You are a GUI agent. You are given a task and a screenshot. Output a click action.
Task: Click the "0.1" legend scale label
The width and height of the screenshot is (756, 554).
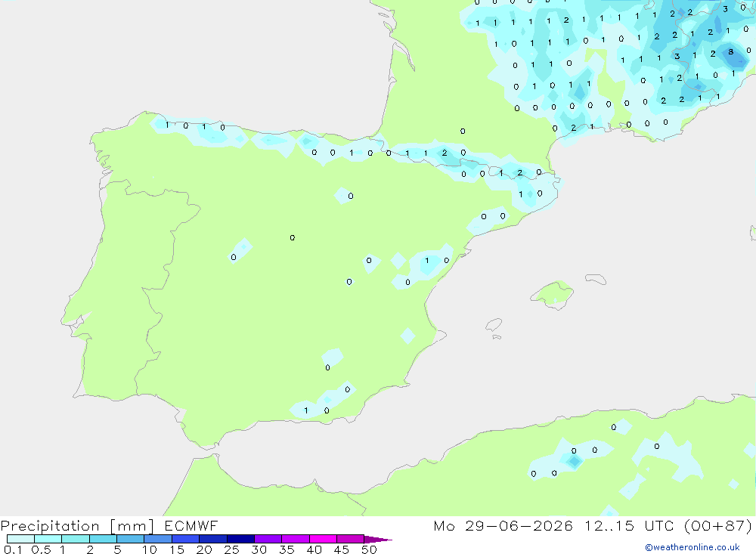point(13,549)
